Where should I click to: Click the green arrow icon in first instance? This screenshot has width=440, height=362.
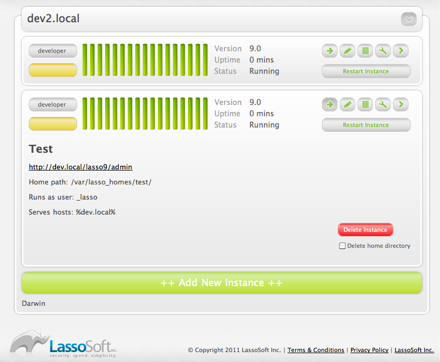(x=330, y=51)
